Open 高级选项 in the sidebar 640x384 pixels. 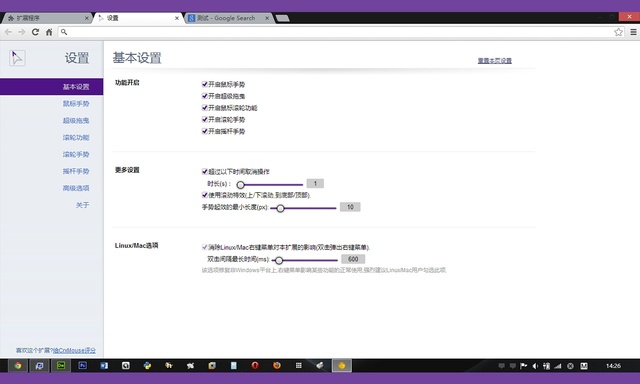76,188
